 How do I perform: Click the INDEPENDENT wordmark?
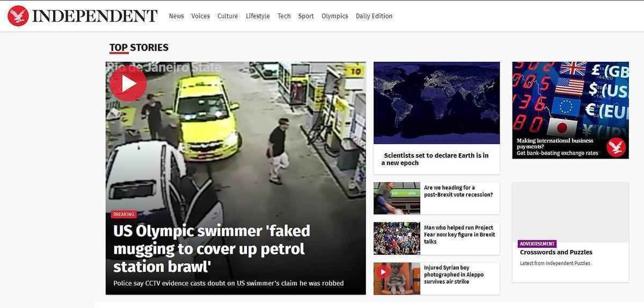pos(95,16)
